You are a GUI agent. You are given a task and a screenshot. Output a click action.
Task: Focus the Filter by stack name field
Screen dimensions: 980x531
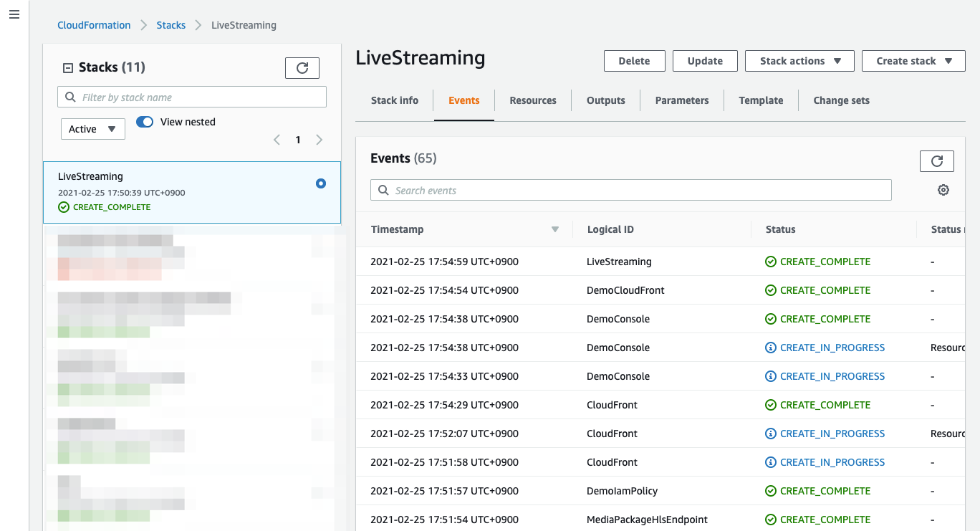click(x=192, y=97)
